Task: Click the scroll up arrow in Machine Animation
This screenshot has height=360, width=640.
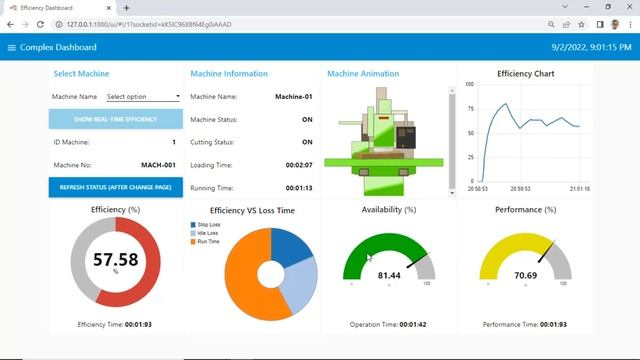Action: tap(452, 90)
